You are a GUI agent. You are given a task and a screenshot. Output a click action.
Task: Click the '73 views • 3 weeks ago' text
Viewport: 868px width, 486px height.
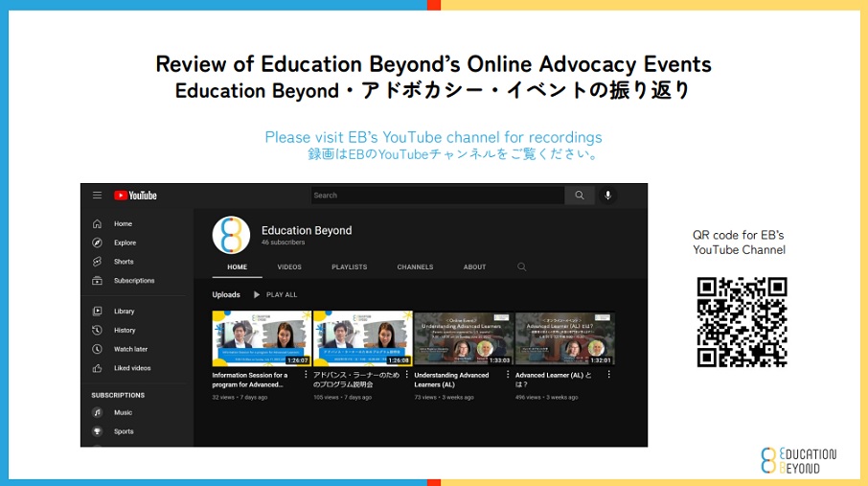[444, 398]
